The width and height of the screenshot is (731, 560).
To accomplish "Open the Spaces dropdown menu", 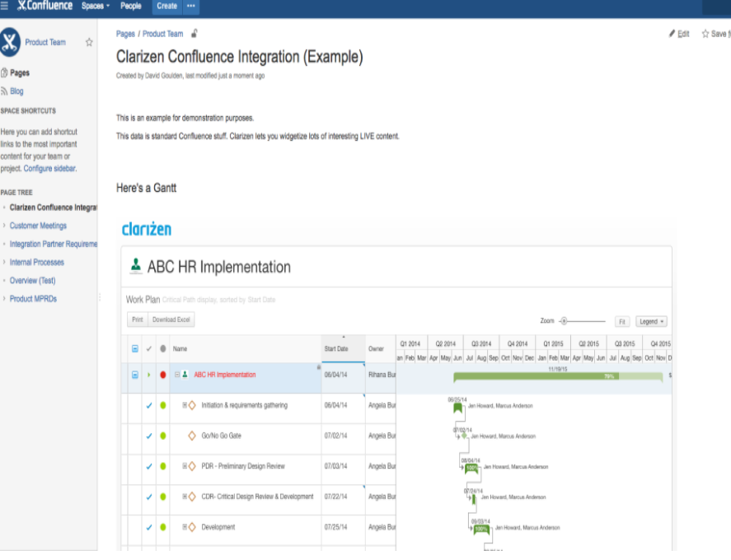I will point(95,6).
